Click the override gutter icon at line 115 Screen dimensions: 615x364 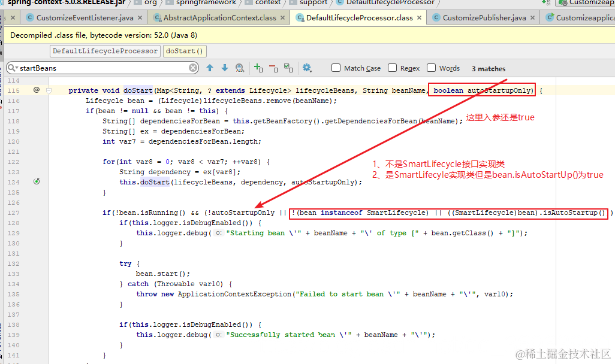pos(37,90)
